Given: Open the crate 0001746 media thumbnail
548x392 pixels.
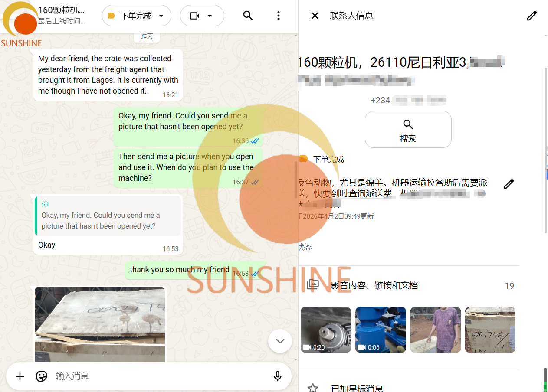Looking at the screenshot, I should click(490, 330).
